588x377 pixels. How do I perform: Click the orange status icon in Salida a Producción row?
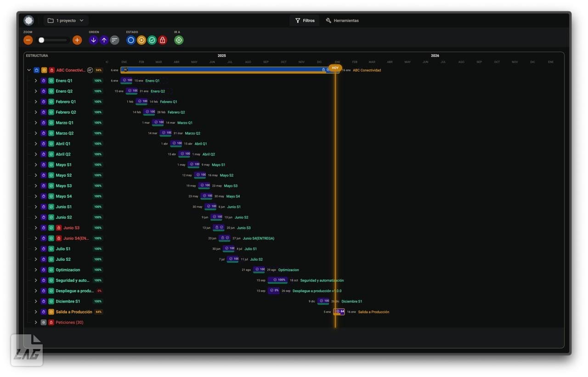pos(51,312)
